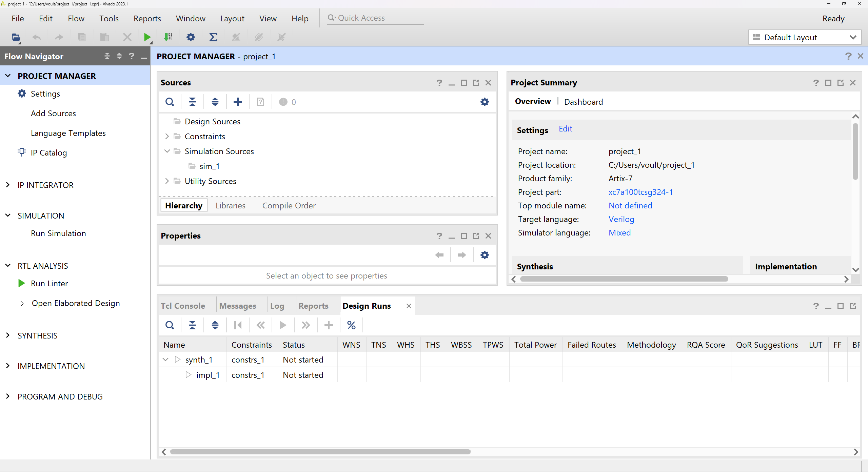The image size is (868, 472).
Task: Open the Default Layout dropdown
Action: pyautogui.click(x=853, y=37)
